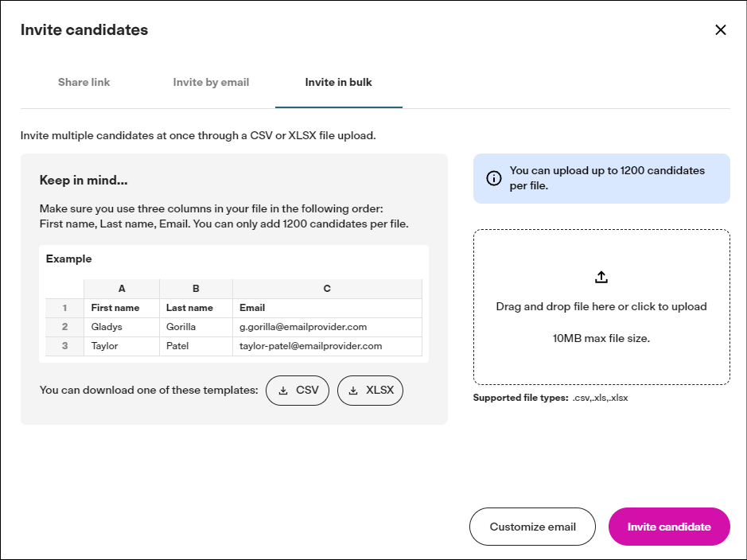
Task: Open Customize email settings
Action: click(532, 527)
